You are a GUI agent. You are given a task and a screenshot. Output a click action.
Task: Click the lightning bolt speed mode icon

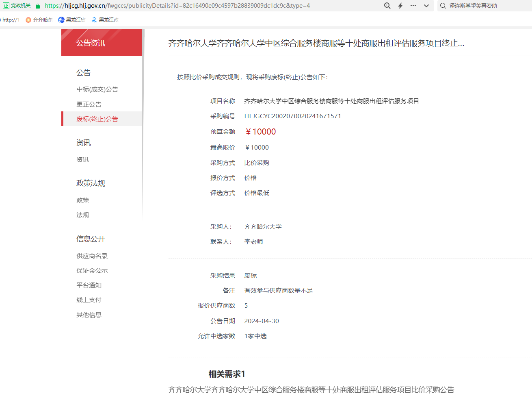(x=400, y=6)
